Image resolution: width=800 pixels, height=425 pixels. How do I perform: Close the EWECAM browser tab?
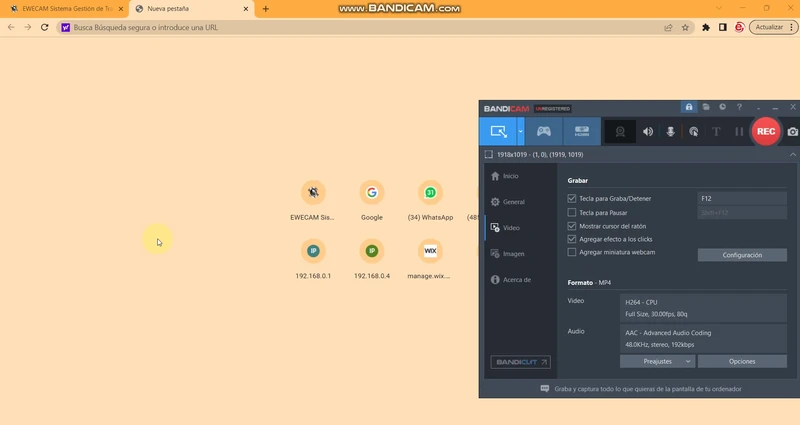(121, 9)
